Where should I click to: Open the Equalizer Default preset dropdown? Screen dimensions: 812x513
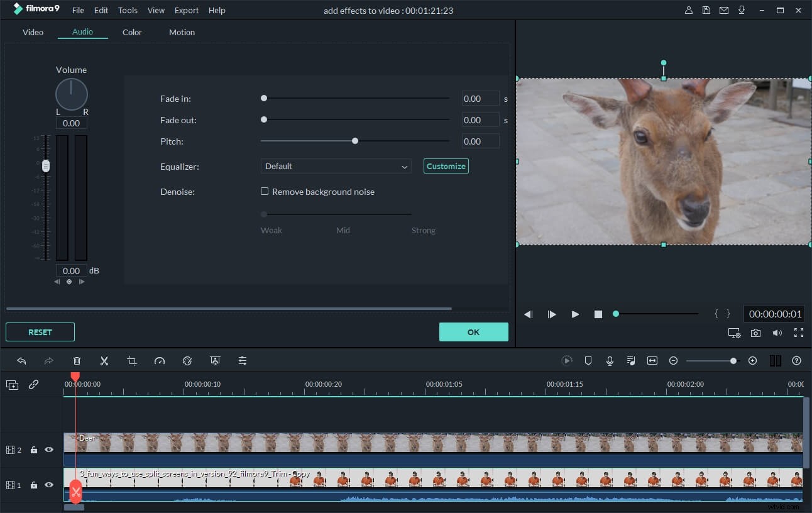(336, 166)
